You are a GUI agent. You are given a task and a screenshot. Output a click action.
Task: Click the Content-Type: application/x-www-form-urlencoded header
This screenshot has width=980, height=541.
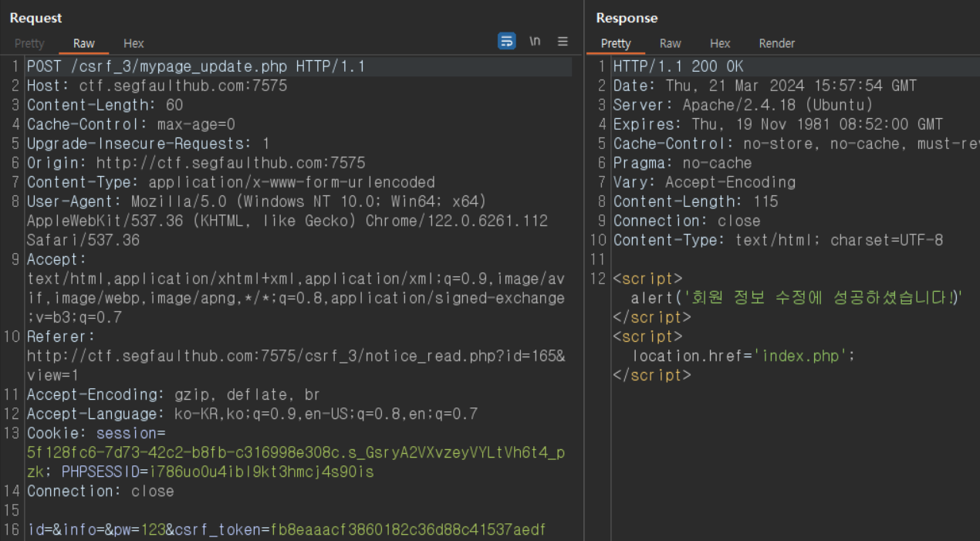pos(231,182)
